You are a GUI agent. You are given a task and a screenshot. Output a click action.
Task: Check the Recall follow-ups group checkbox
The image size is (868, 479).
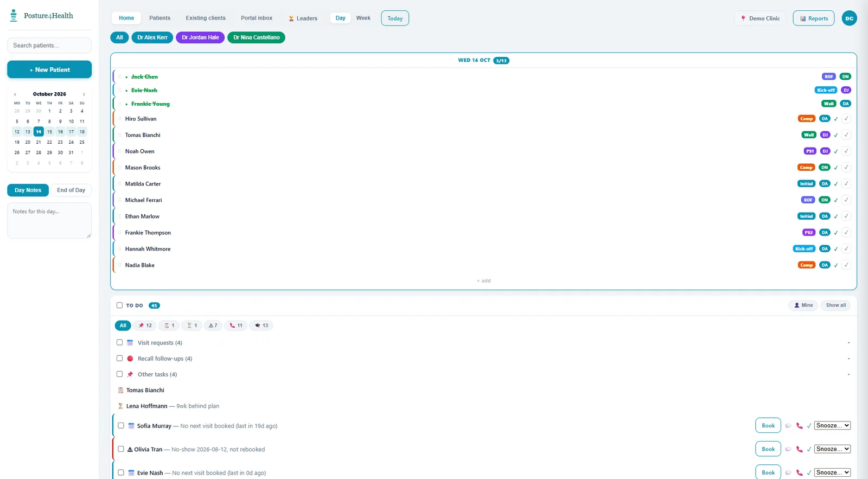119,358
